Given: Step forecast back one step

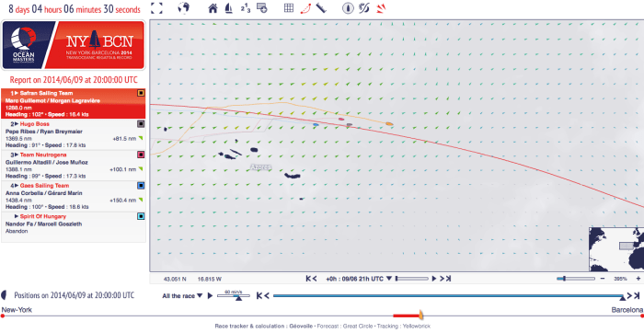Looking at the screenshot, I should click(x=315, y=279).
